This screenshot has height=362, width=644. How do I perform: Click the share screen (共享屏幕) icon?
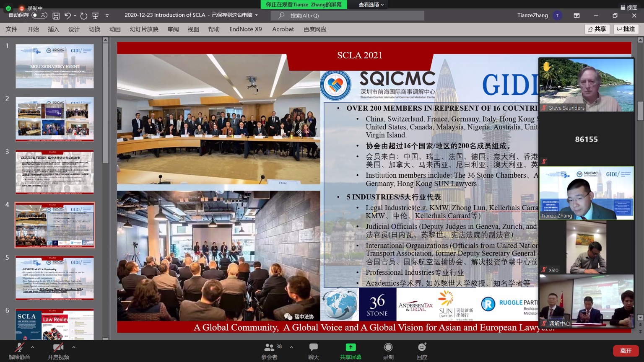click(351, 351)
